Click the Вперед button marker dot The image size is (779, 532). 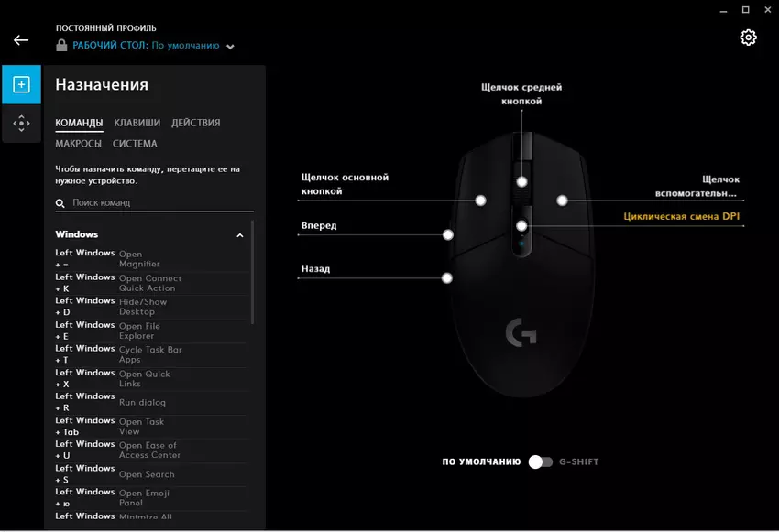point(448,234)
